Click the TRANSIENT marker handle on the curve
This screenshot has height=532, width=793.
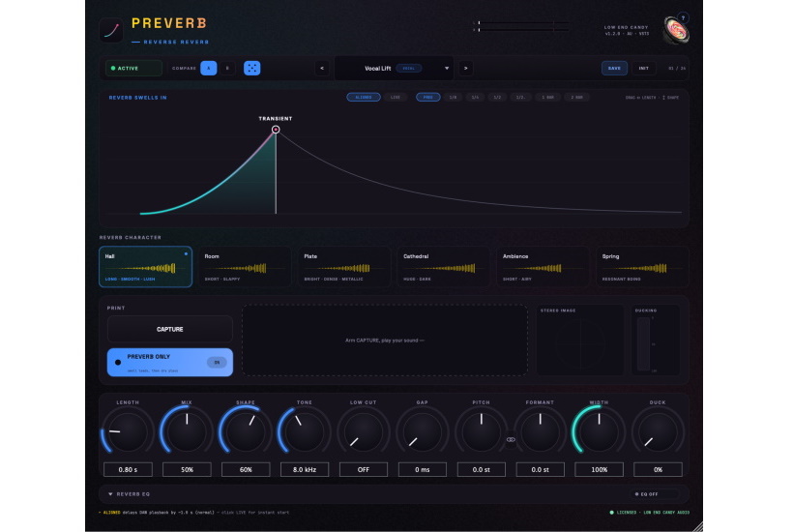pyautogui.click(x=276, y=130)
